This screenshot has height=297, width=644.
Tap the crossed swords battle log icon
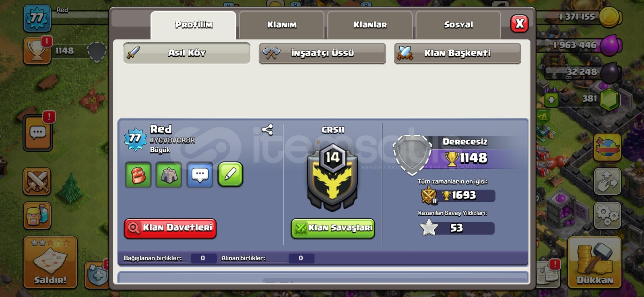[x=37, y=181]
